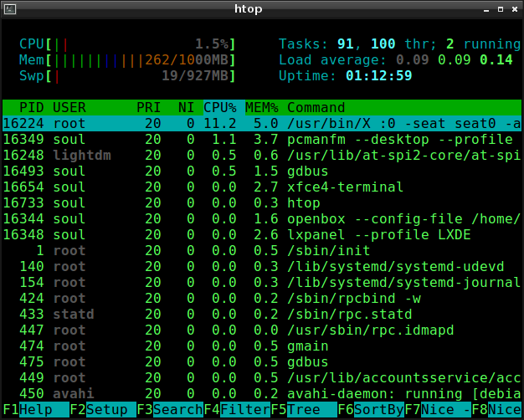Select the pcmanfm --desktop process row
524x420 pixels.
pyautogui.click(x=262, y=140)
